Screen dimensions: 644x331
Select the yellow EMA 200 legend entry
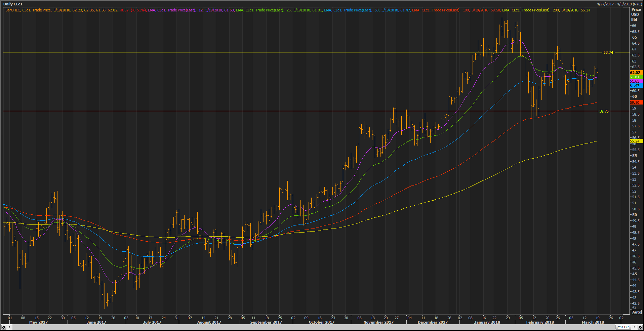[546, 10]
